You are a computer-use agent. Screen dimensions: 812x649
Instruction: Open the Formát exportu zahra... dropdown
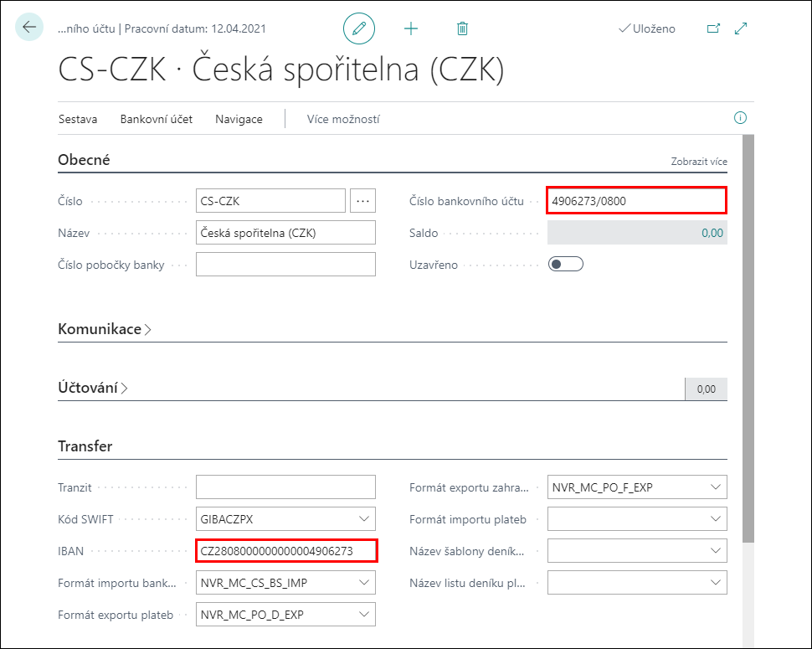click(716, 487)
